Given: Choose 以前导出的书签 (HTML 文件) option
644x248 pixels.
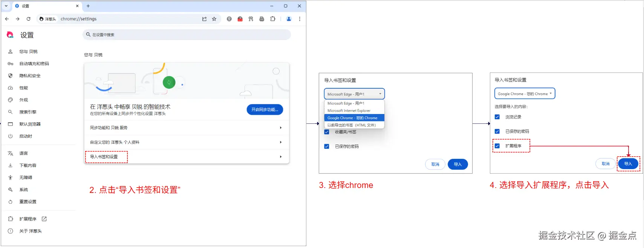Looking at the screenshot, I should [x=354, y=125].
